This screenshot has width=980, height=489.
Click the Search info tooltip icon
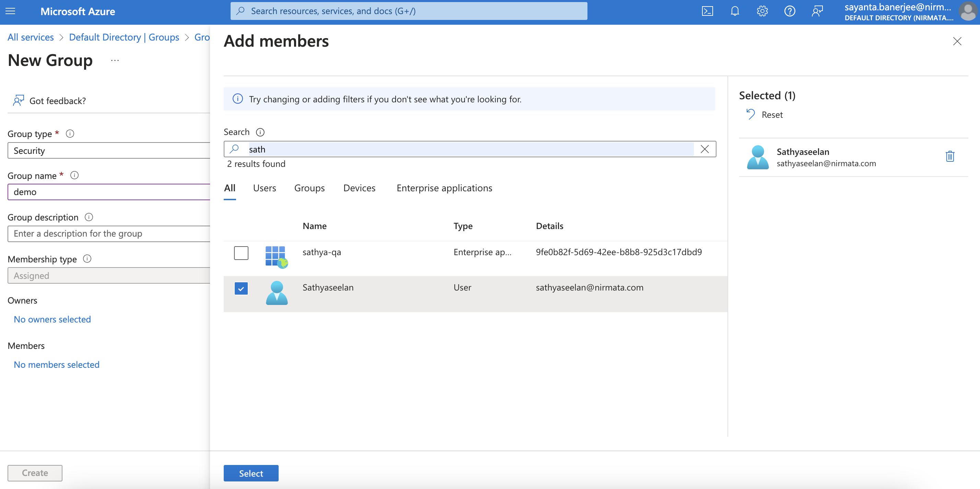[x=260, y=132]
